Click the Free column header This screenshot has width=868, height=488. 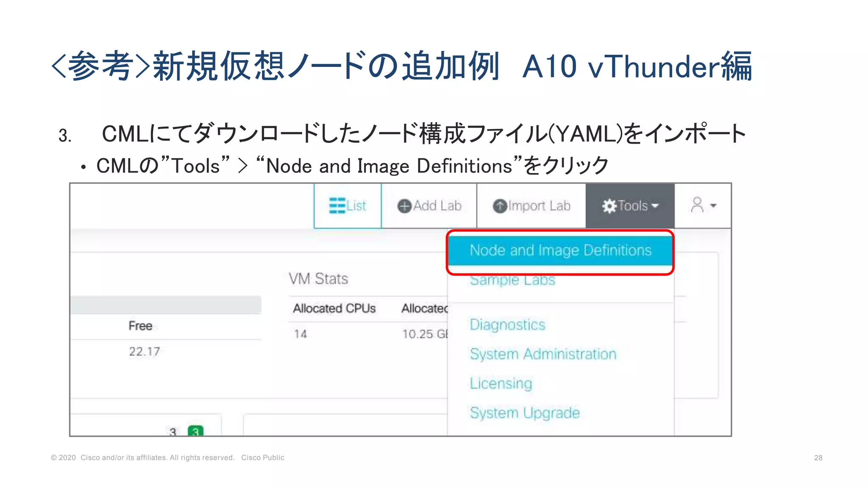(140, 326)
